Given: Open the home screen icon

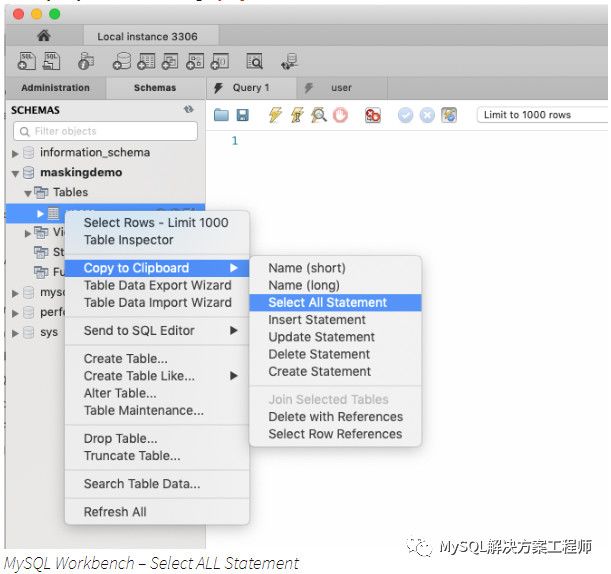Looking at the screenshot, I should pyautogui.click(x=44, y=36).
